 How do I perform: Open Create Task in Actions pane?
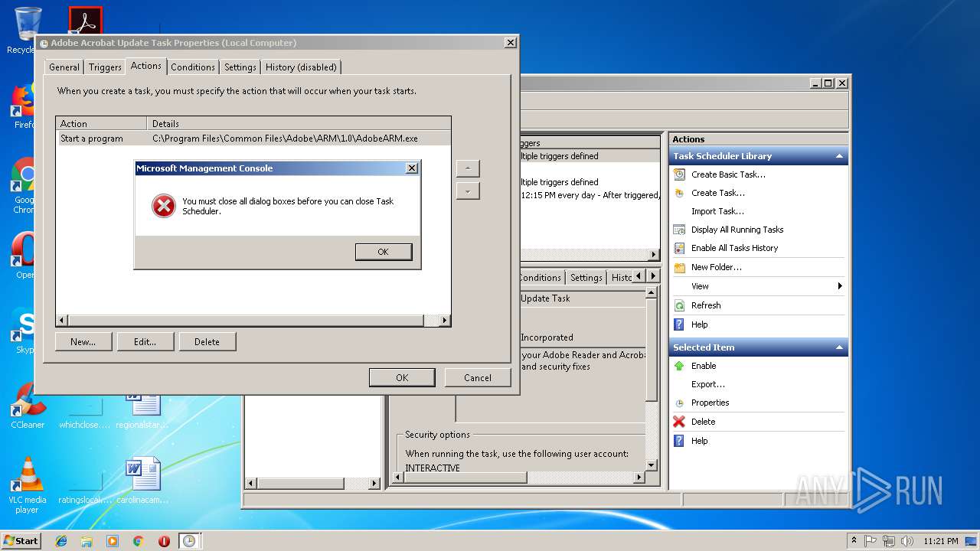pos(717,193)
